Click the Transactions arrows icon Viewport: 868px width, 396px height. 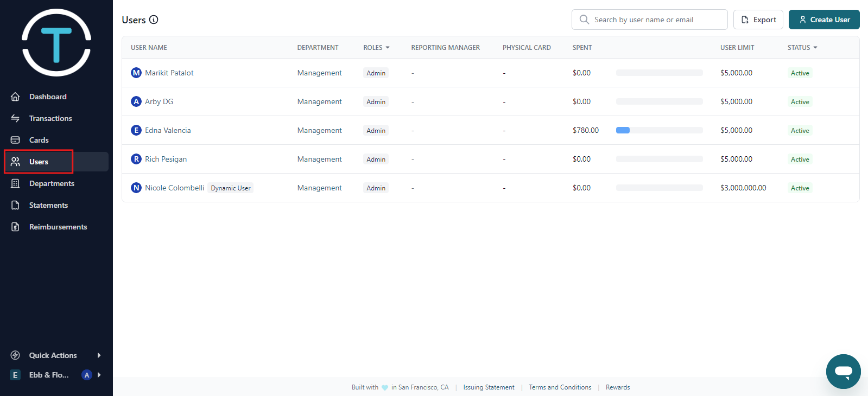pyautogui.click(x=15, y=118)
